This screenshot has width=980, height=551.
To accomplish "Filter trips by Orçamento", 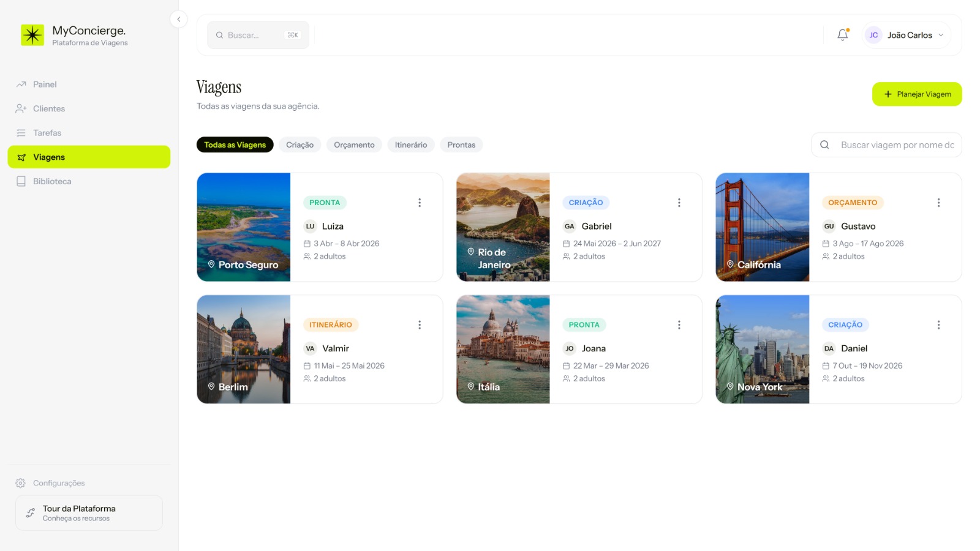I will coord(354,145).
